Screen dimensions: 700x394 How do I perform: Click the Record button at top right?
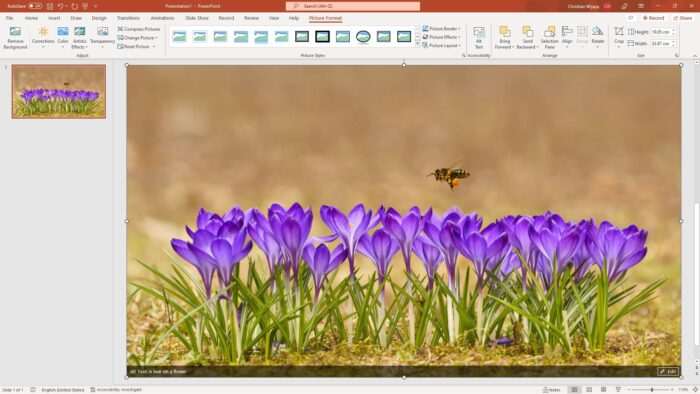pos(654,18)
